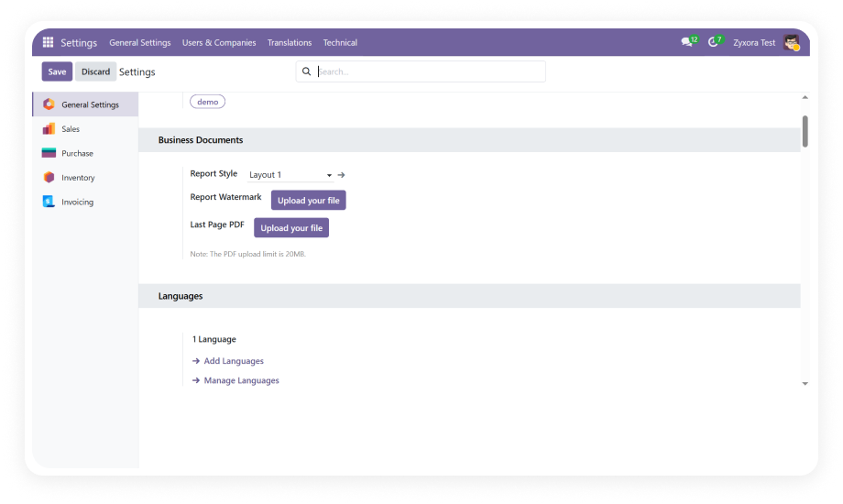Discard the settings changes
Screen dimensions: 843x504
(x=95, y=71)
